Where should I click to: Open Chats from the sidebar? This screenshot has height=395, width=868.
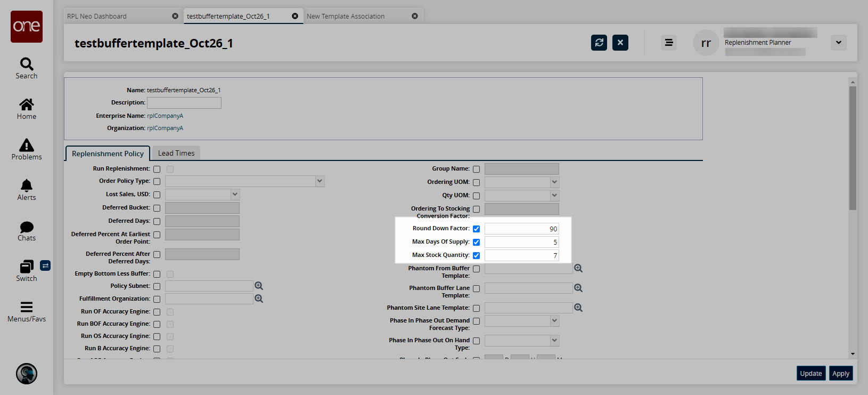(x=26, y=227)
